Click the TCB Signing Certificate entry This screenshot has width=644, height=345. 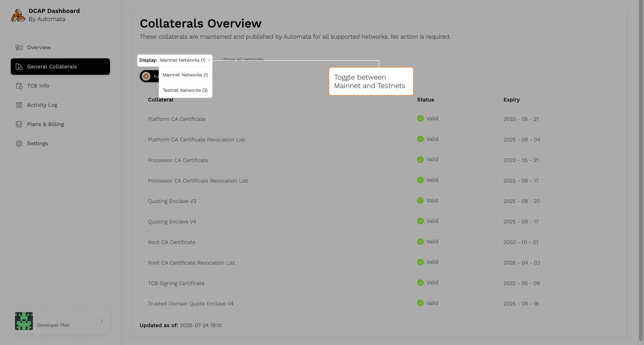click(176, 283)
